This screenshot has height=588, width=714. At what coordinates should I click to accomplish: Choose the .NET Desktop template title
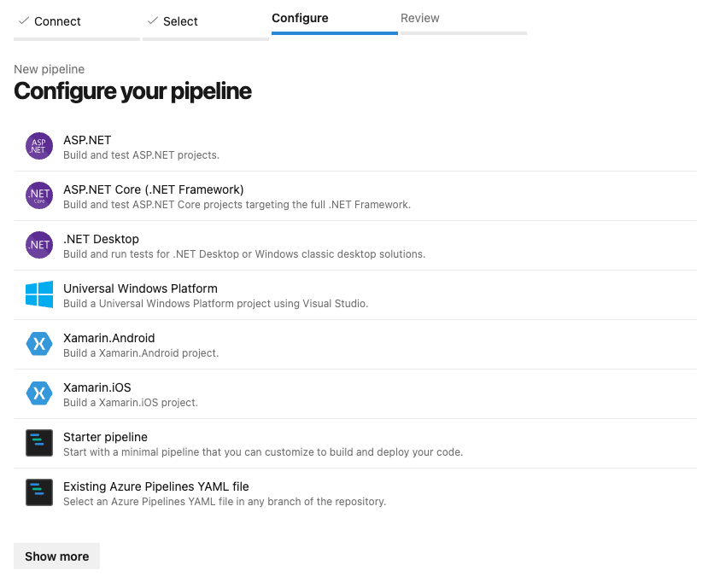(101, 240)
